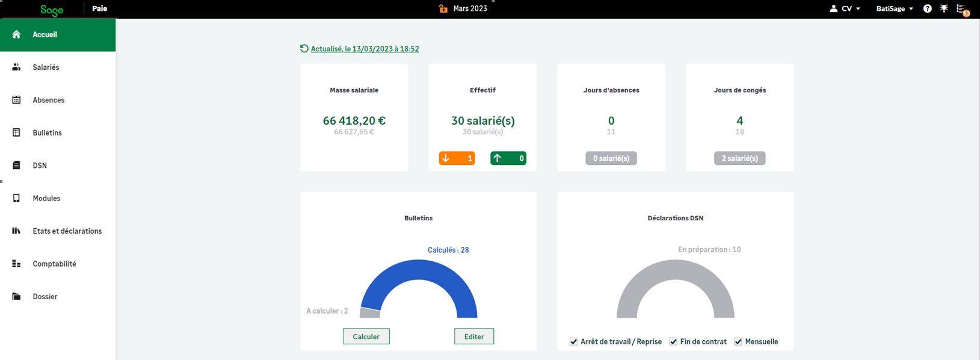The image size is (980, 360).
Task: Open the Comptabilité section
Action: click(x=58, y=264)
